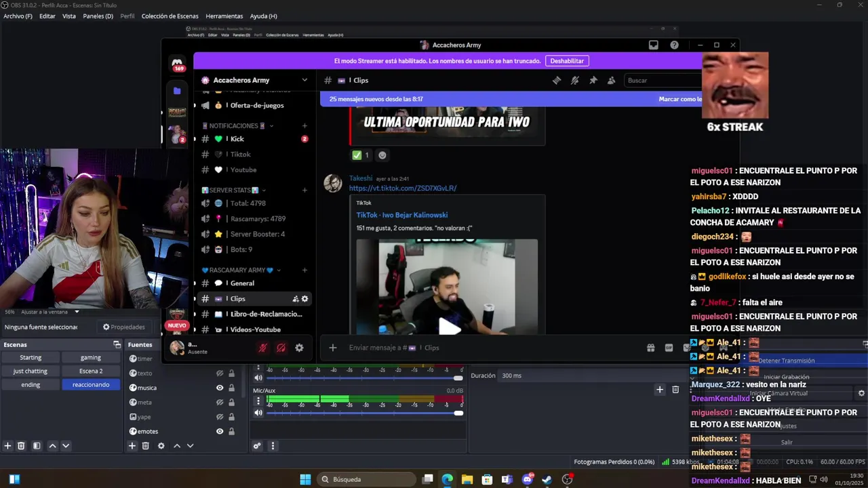The image size is (868, 488).
Task: Select the gaming scene
Action: pyautogui.click(x=91, y=357)
